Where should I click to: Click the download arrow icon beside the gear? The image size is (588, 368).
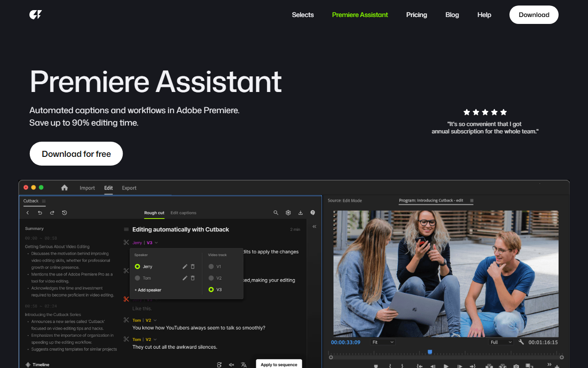coord(300,213)
